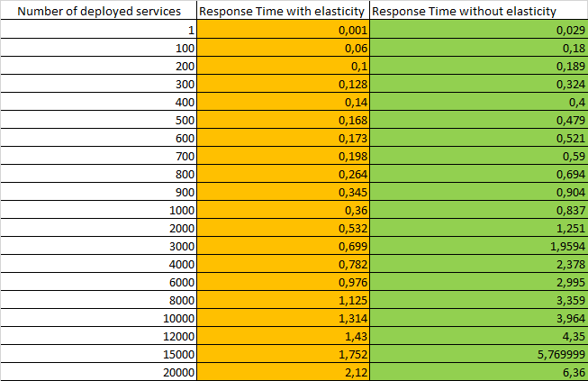Click the cell containing 0,264
The height and width of the screenshot is (381, 588).
(x=283, y=173)
